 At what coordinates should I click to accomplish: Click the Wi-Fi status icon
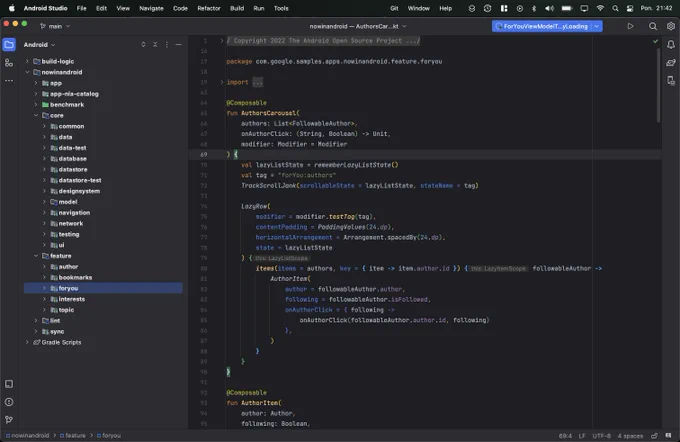(600, 8)
